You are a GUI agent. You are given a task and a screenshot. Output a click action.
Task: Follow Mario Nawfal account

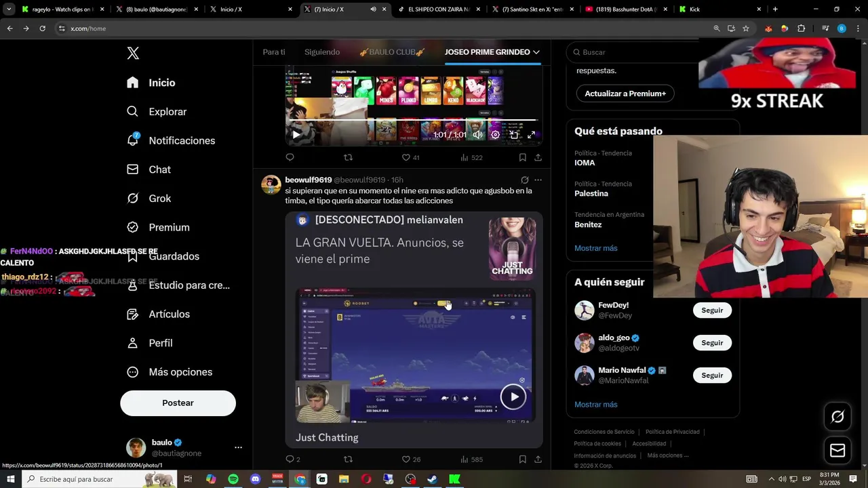pos(712,375)
